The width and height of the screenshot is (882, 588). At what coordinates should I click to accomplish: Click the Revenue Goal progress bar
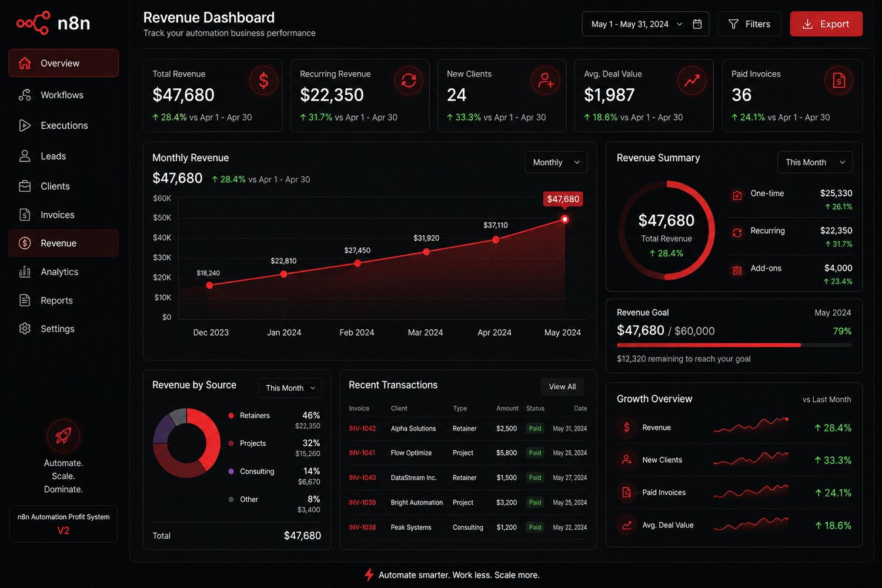(734, 345)
